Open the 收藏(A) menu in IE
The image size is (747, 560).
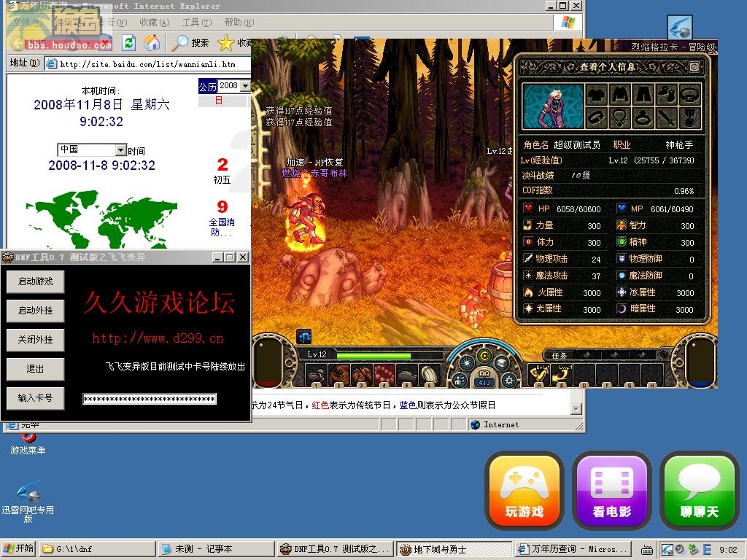(155, 23)
